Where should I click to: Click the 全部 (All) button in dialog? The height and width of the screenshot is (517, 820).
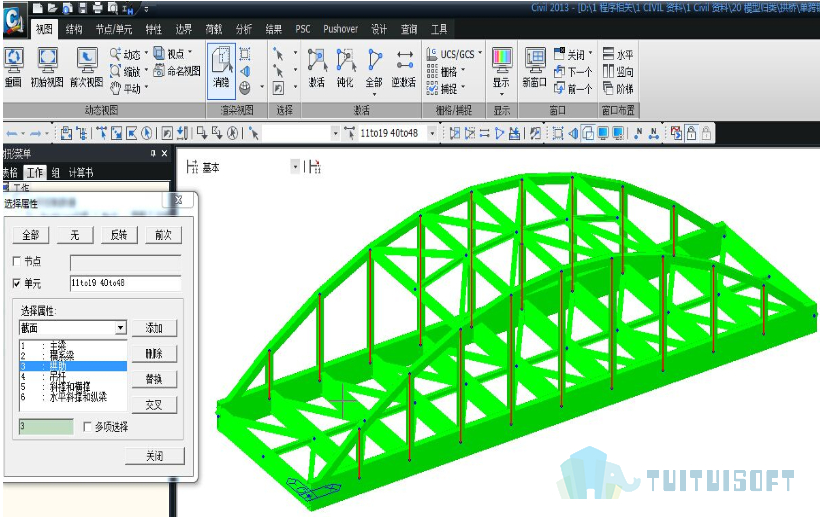[x=31, y=235]
